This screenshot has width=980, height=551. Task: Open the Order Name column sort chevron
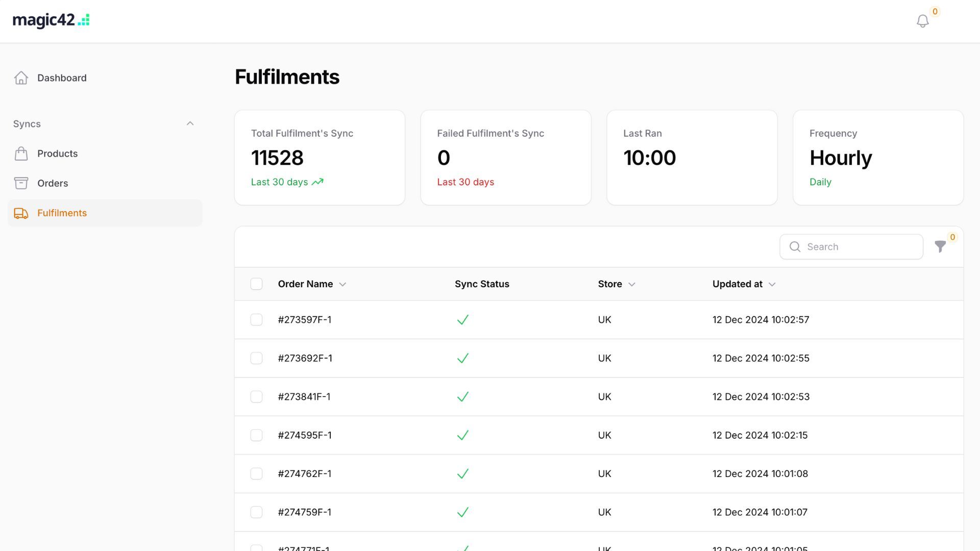(342, 285)
